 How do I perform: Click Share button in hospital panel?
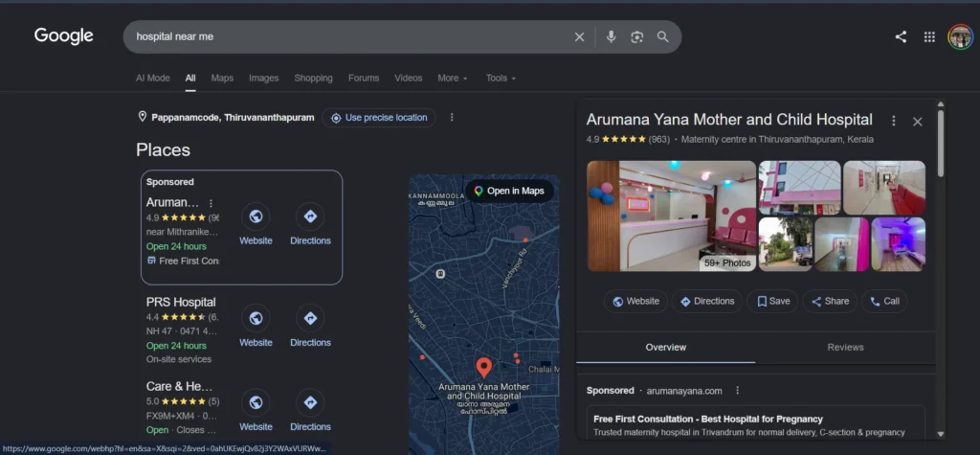tap(830, 301)
